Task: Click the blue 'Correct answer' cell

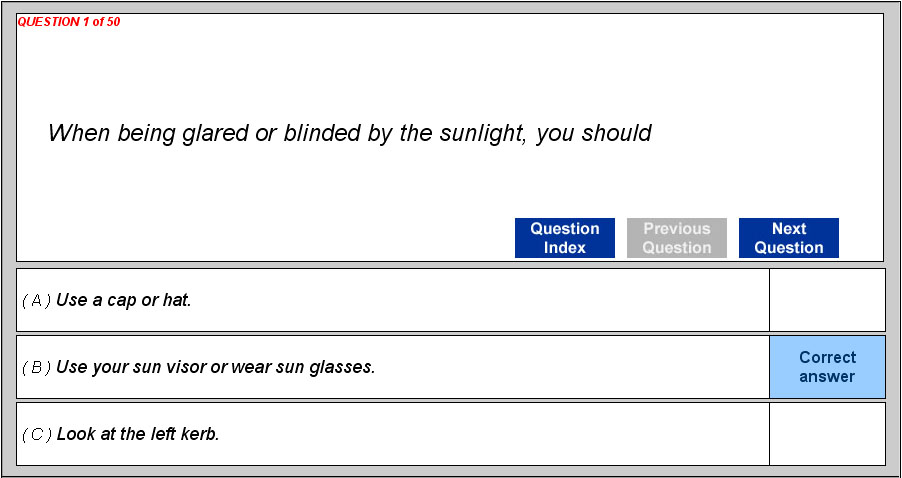Action: [827, 367]
